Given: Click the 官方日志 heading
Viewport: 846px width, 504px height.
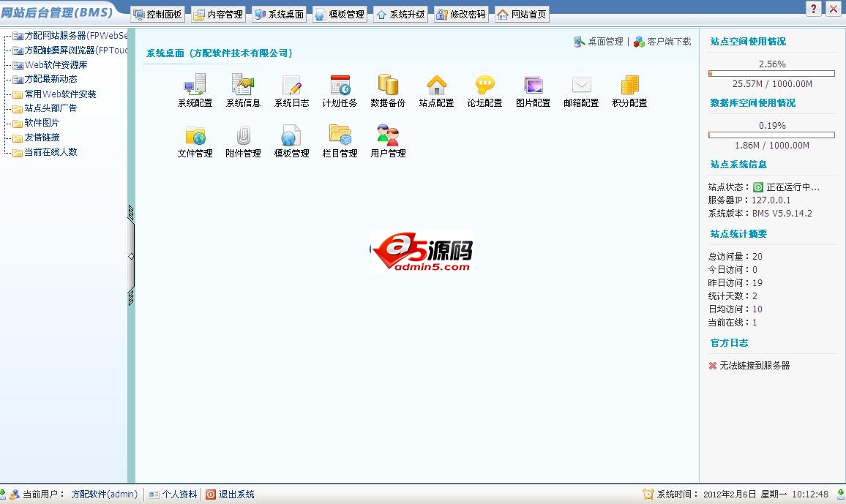Looking at the screenshot, I should [729, 343].
